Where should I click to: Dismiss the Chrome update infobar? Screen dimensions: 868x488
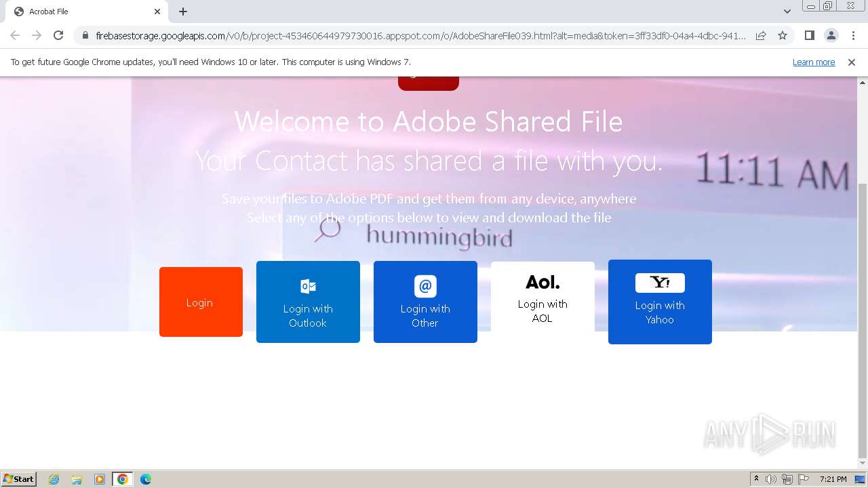pyautogui.click(x=852, y=62)
